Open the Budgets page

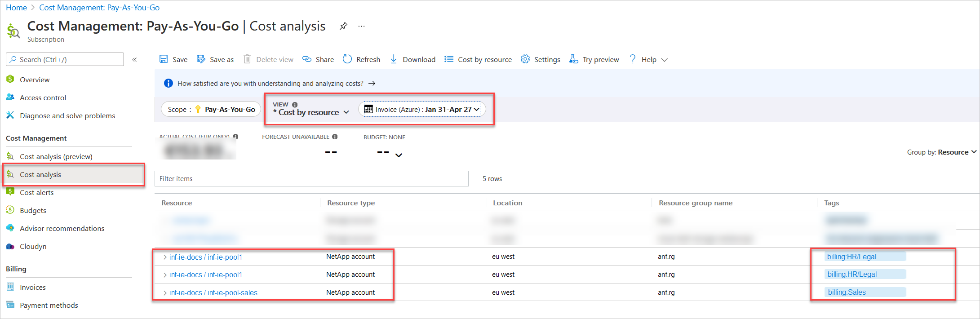(33, 210)
